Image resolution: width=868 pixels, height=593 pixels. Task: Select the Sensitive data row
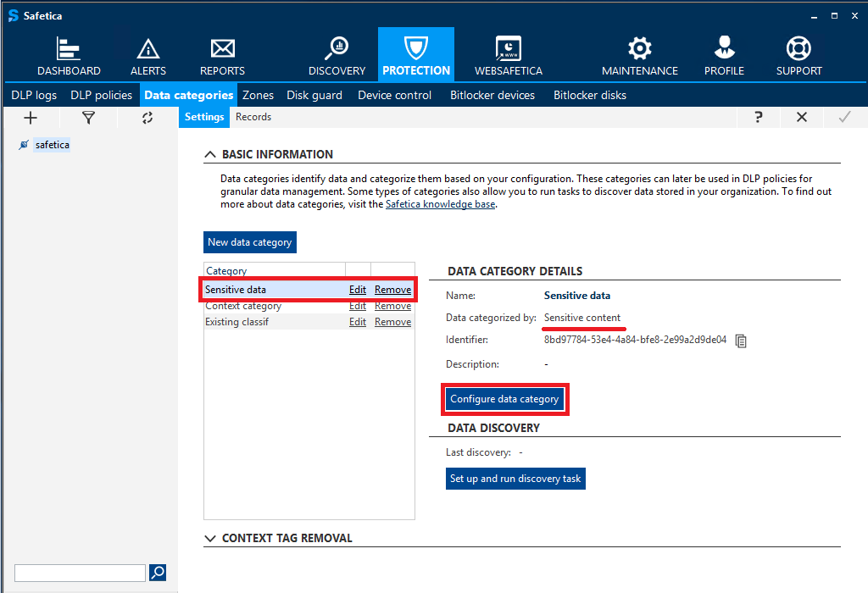[309, 290]
